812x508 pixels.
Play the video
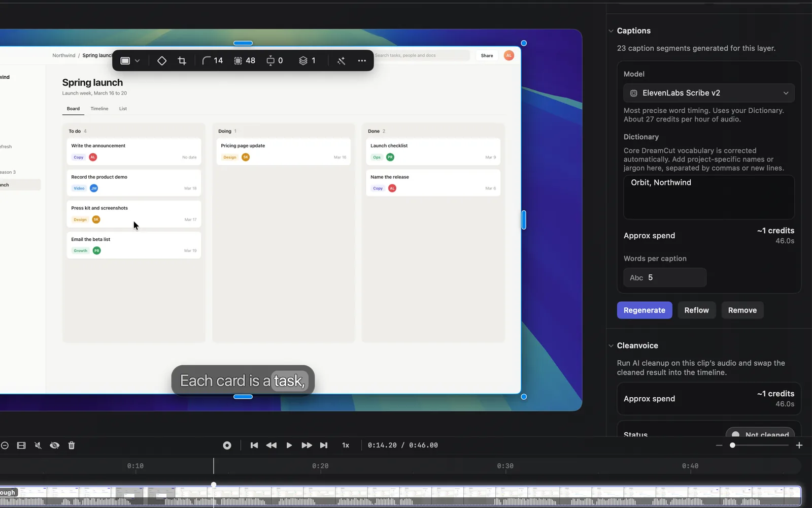289,446
